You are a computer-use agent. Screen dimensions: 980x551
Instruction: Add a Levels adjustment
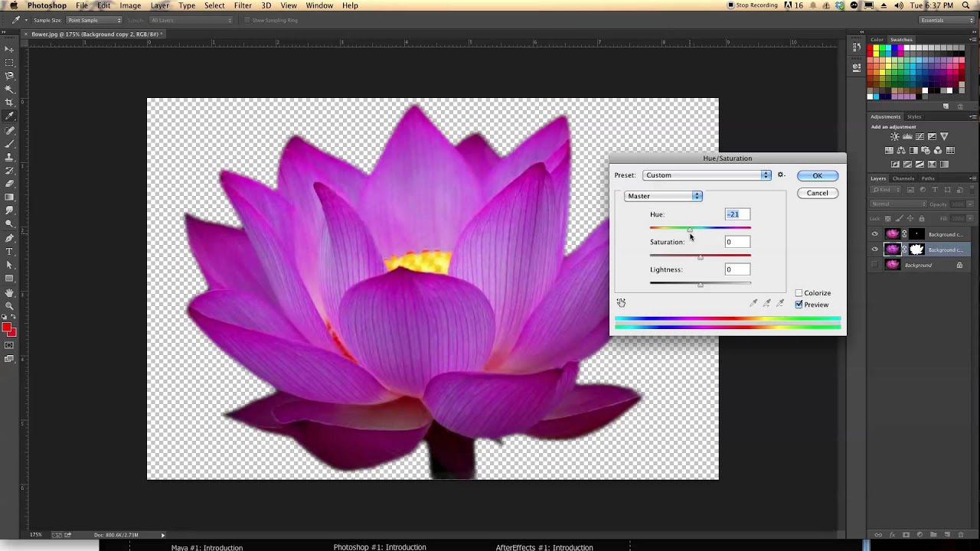point(907,136)
